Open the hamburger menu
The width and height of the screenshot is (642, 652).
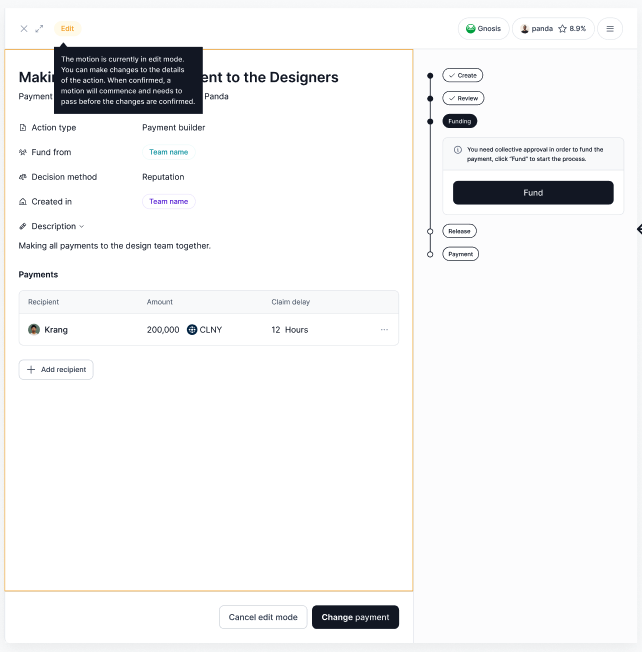pyautogui.click(x=610, y=29)
